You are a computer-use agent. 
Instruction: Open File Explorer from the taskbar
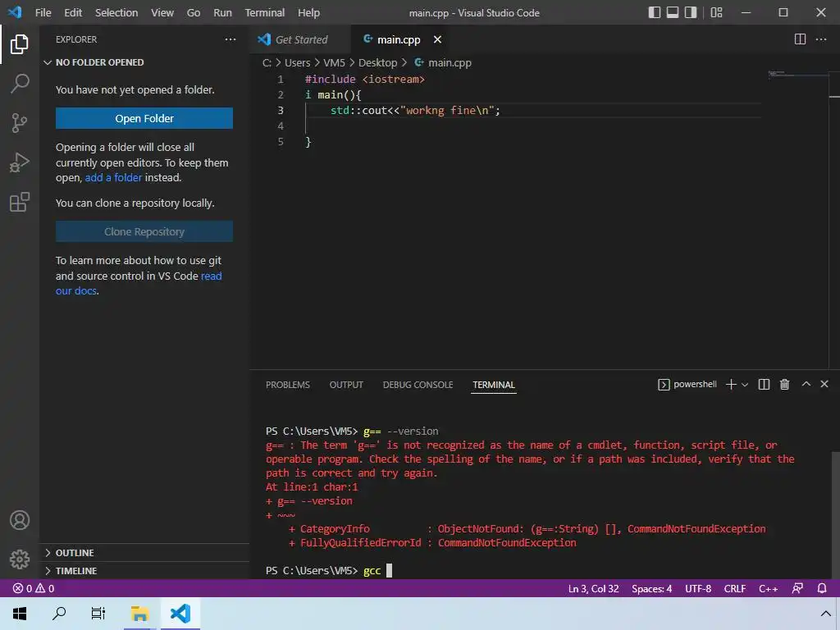pos(139,614)
